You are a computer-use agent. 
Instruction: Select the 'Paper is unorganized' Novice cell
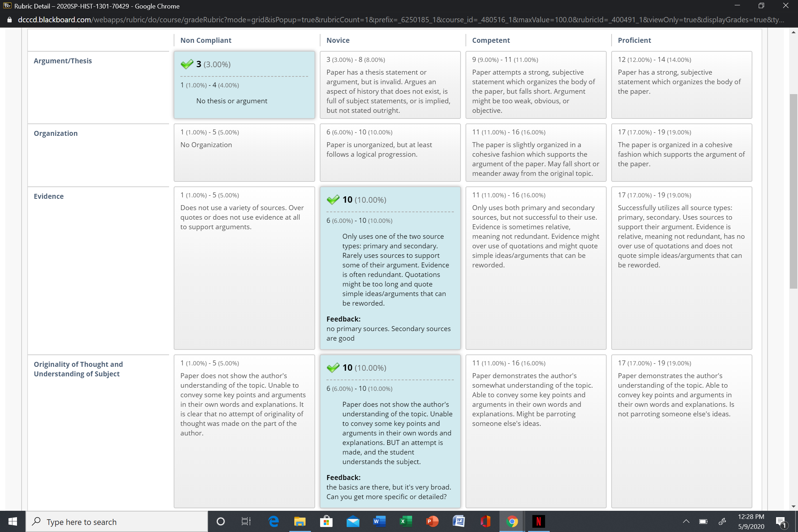(x=390, y=152)
